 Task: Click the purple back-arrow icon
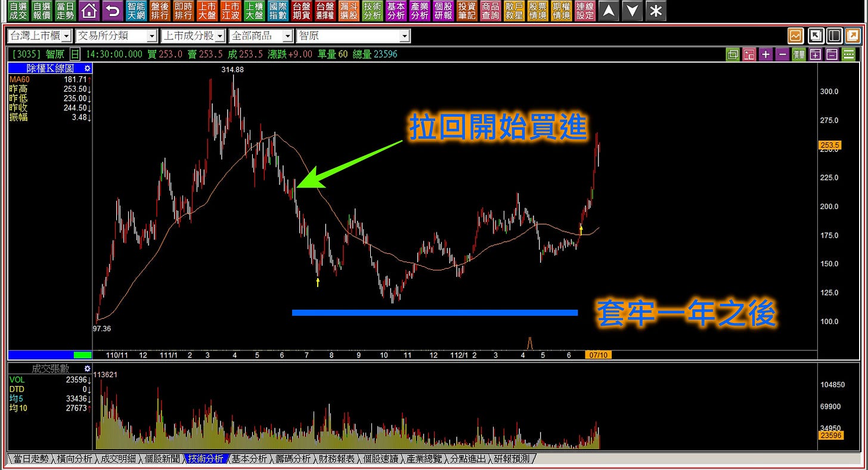(113, 11)
